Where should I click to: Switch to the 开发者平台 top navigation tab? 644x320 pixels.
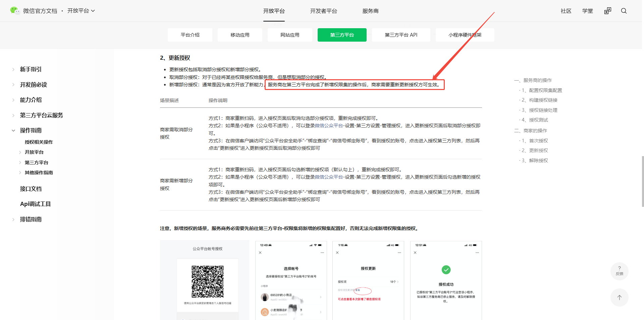[x=324, y=11]
